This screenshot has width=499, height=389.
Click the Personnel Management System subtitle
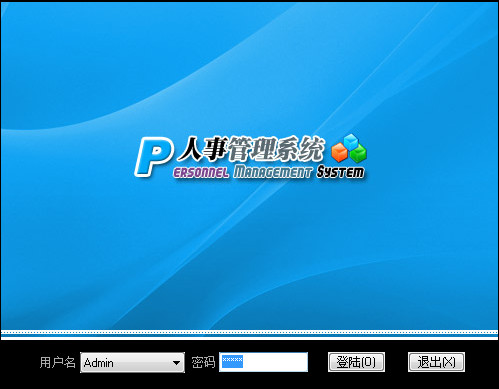click(269, 172)
